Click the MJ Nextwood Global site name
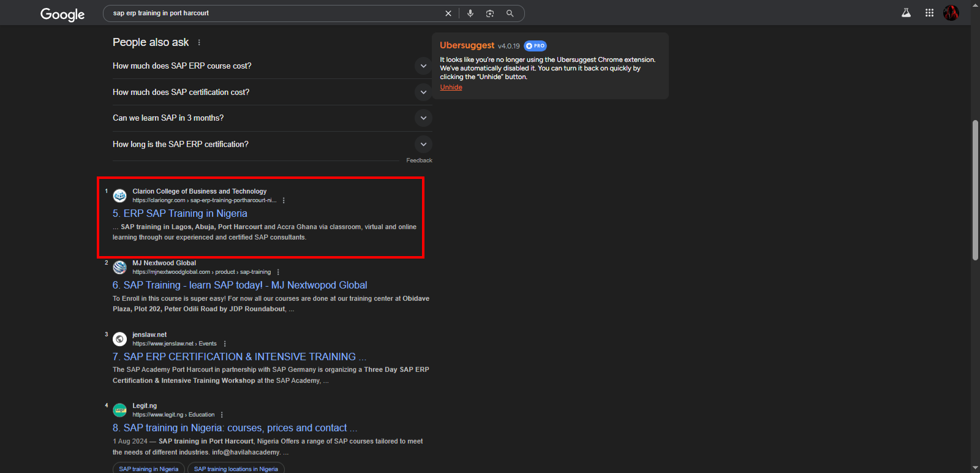This screenshot has height=473, width=980. (x=164, y=263)
